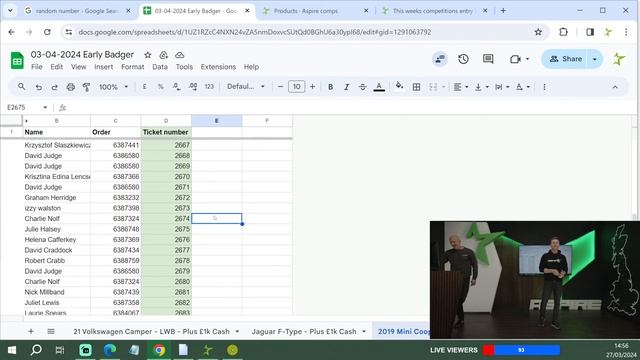640x360 pixels.
Task: Increase font size with plus button
Action: [312, 87]
